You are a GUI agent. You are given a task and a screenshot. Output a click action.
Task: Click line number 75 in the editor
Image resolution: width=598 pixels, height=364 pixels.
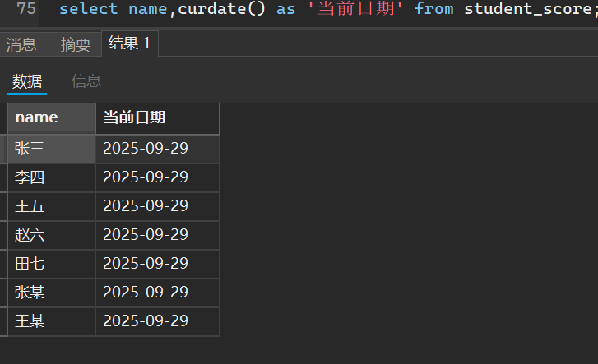click(26, 9)
